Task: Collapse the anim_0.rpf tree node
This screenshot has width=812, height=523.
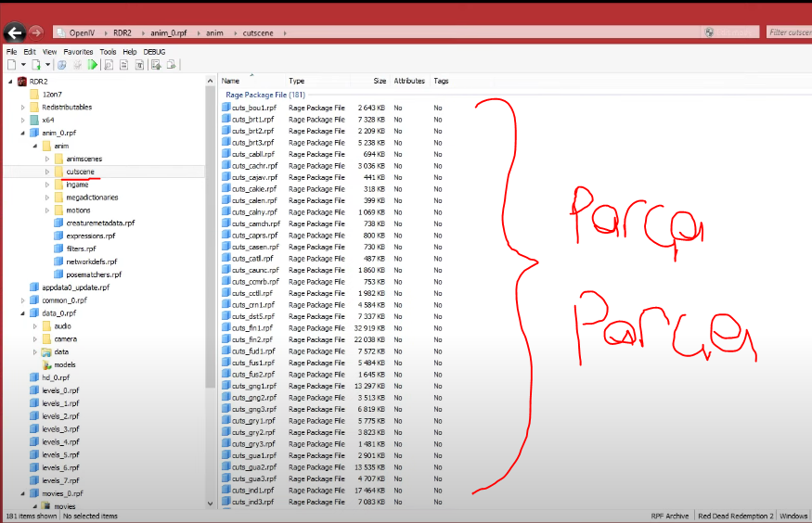Action: [x=23, y=133]
